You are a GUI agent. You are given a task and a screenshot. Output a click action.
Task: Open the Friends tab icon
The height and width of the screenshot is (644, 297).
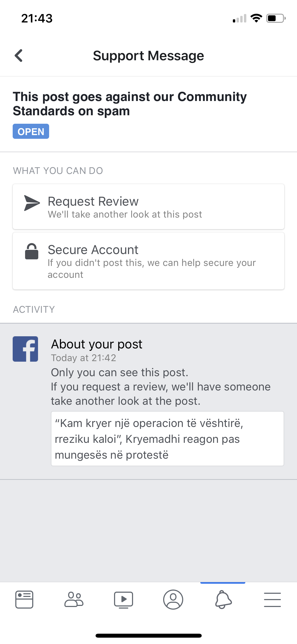tap(74, 599)
